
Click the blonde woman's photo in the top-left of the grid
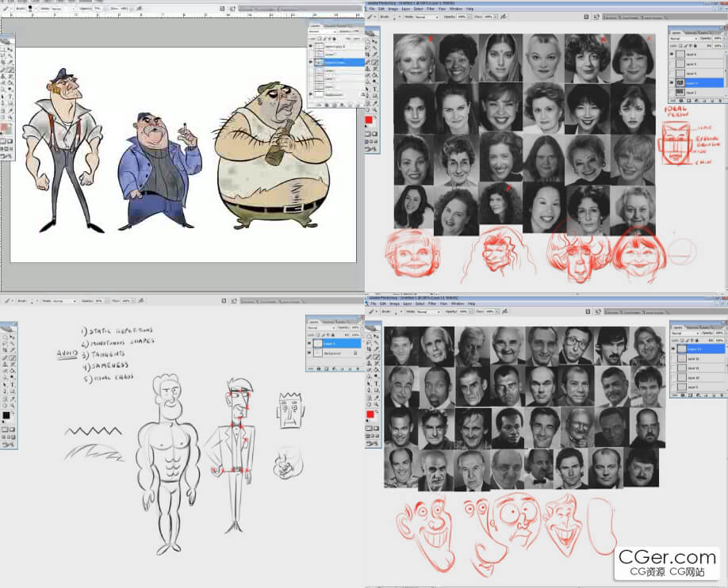pos(414,57)
